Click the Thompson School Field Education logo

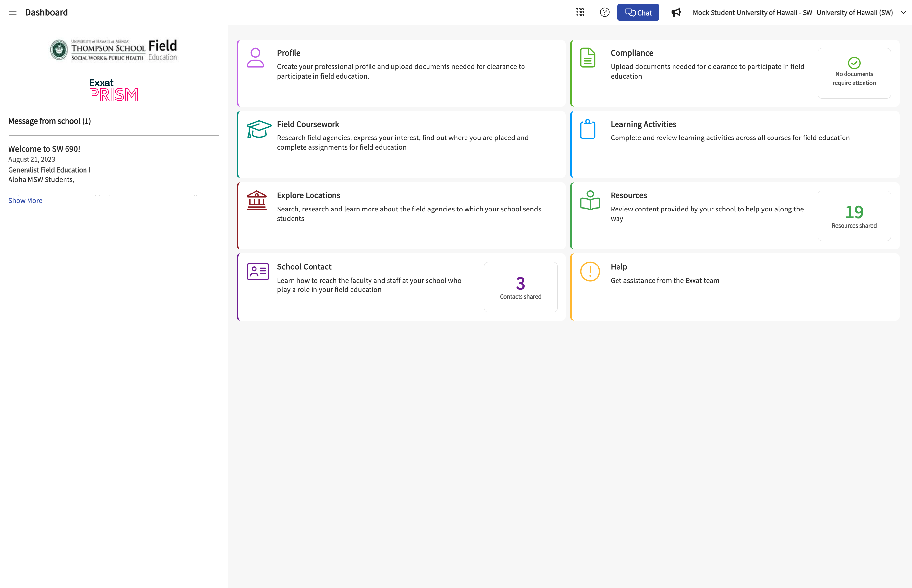pyautogui.click(x=113, y=50)
